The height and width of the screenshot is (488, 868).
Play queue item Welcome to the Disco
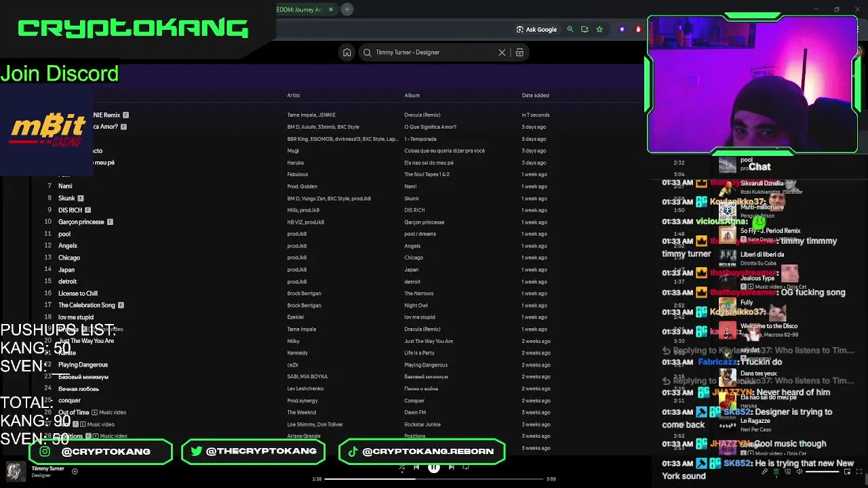(768, 326)
